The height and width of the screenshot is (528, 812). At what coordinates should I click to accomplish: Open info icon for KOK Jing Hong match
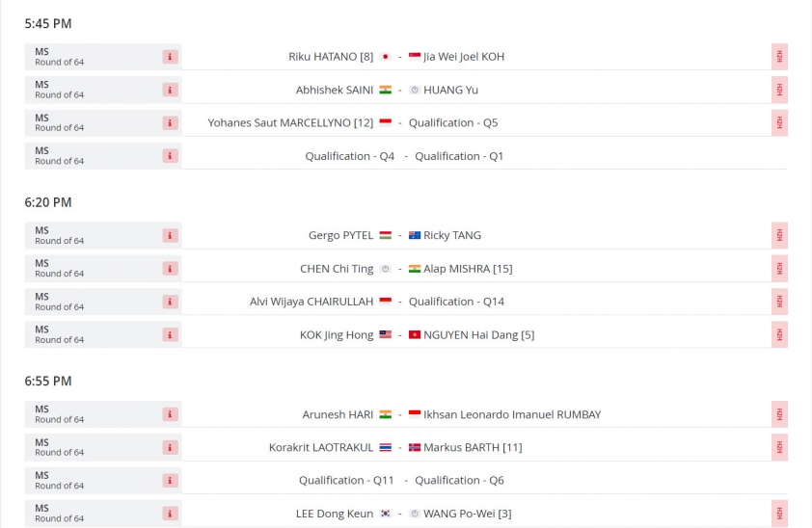click(x=170, y=335)
